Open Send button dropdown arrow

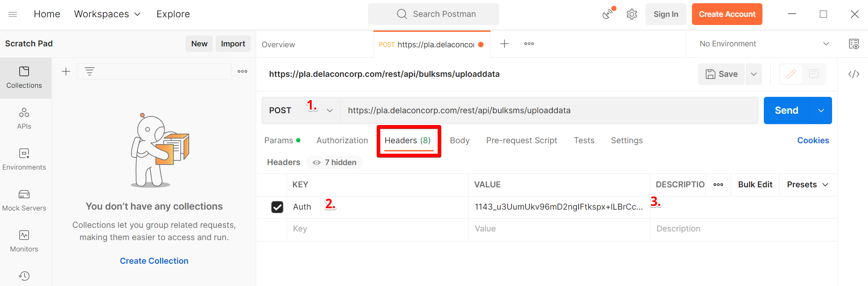[821, 110]
